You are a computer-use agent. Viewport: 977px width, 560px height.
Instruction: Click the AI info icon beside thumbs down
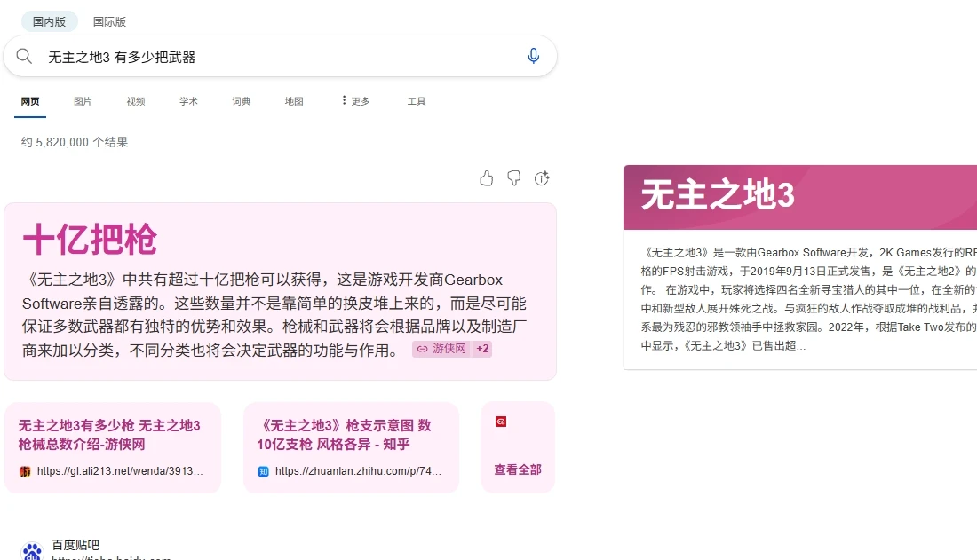click(542, 178)
